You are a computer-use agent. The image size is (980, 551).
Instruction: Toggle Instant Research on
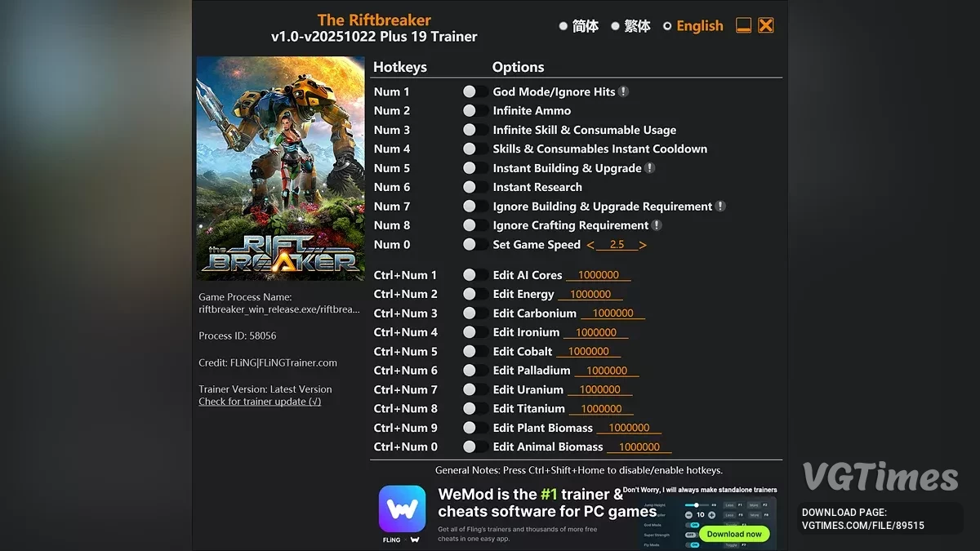(x=470, y=187)
